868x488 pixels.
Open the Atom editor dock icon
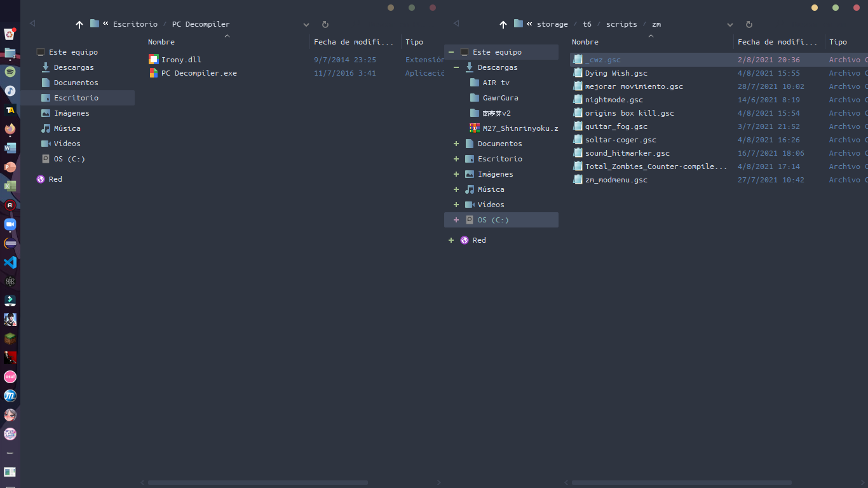click(x=10, y=281)
